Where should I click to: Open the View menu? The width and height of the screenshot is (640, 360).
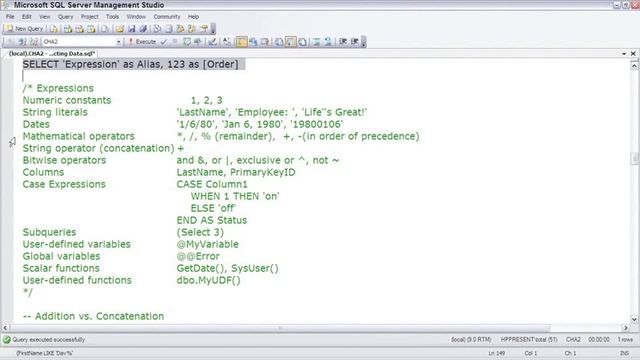tap(44, 17)
